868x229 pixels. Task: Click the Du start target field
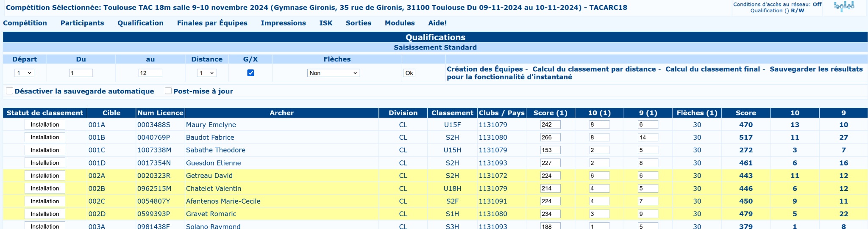tap(81, 73)
